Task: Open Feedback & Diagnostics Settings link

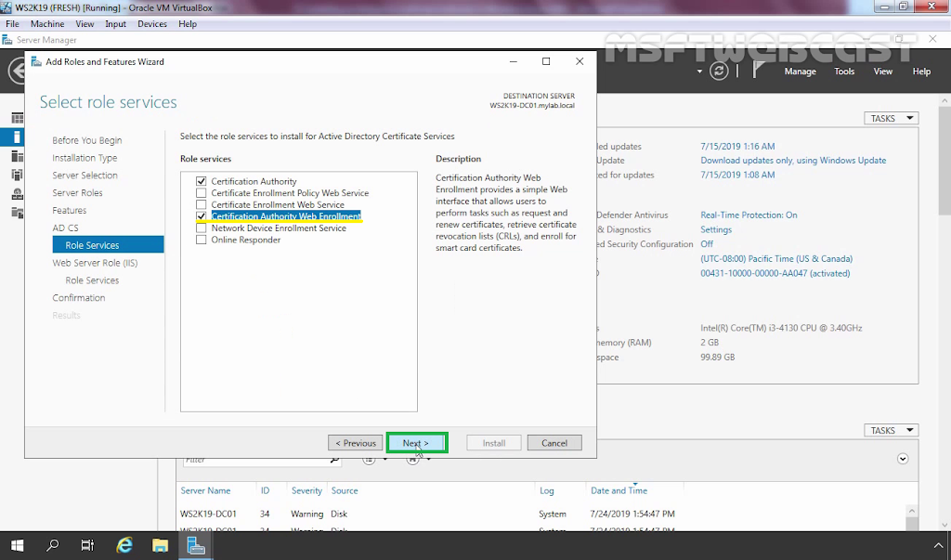Action: (x=716, y=229)
